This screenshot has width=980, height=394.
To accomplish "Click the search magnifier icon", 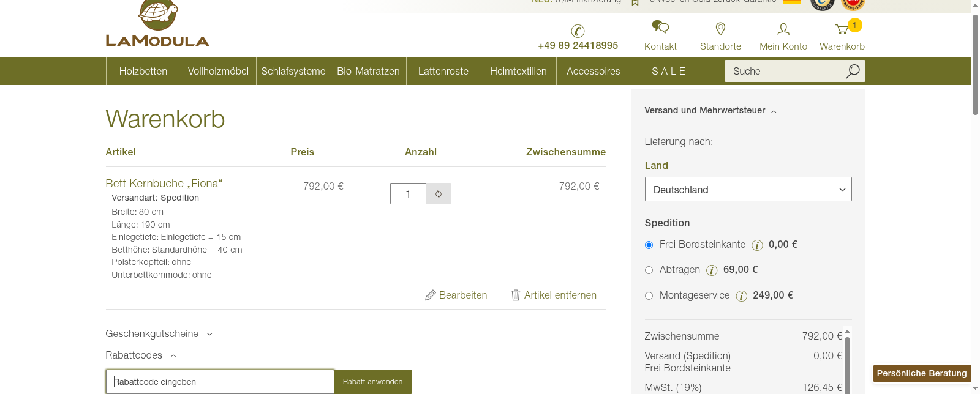I will [853, 71].
